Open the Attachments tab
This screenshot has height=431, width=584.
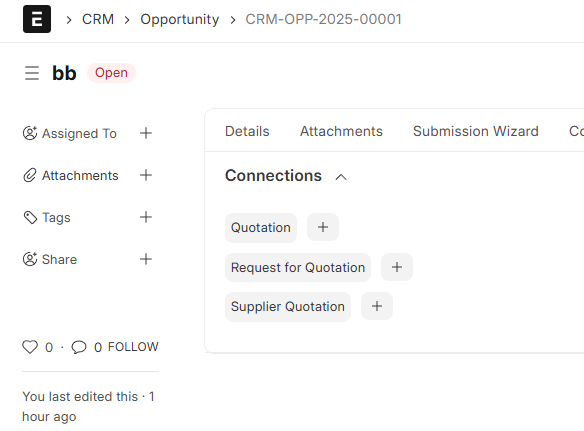pos(341,131)
